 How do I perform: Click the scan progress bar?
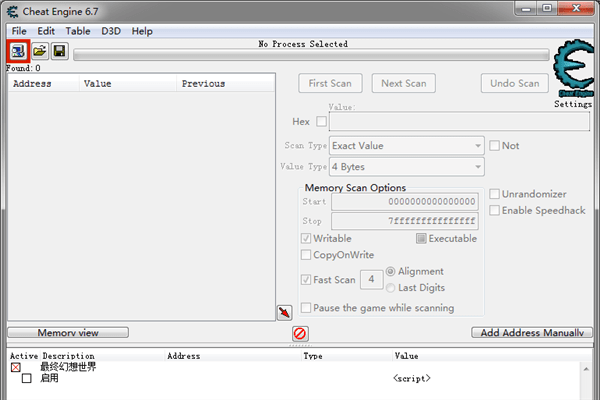click(311, 55)
